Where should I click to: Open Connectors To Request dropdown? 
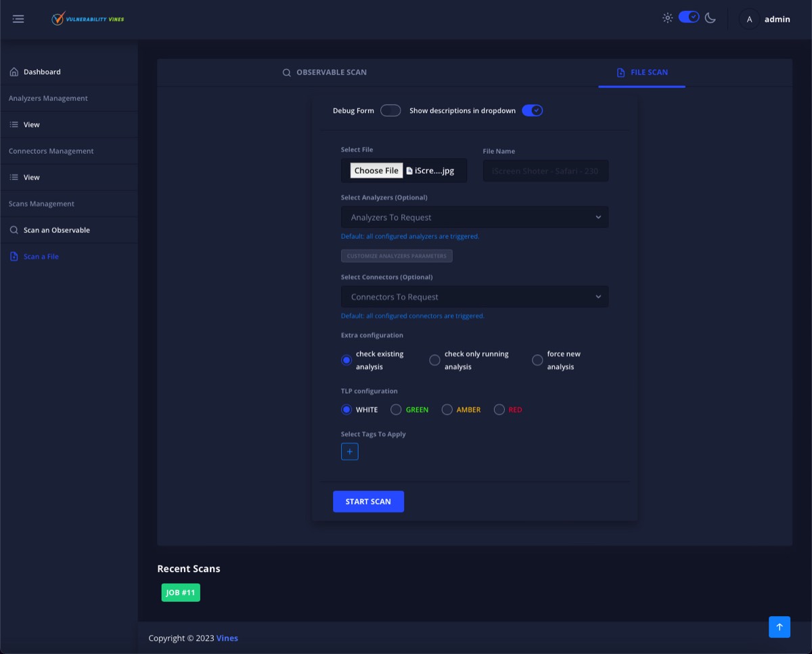[474, 297]
